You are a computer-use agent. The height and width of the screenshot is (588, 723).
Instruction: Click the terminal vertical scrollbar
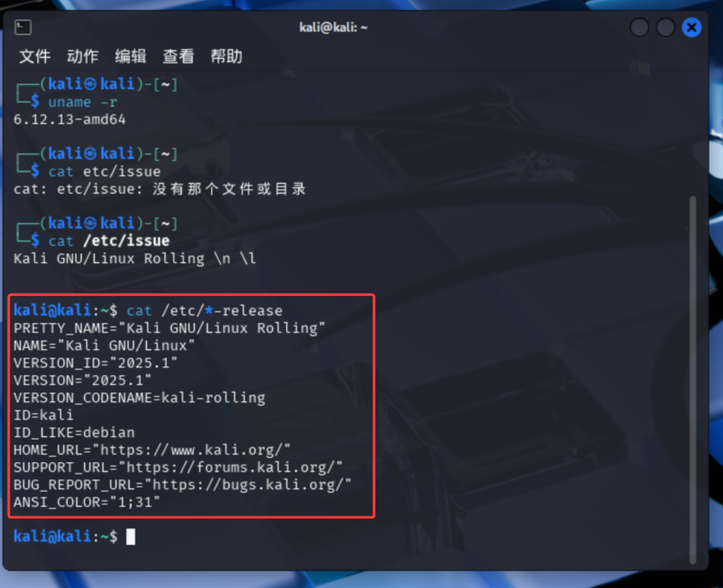click(692, 379)
